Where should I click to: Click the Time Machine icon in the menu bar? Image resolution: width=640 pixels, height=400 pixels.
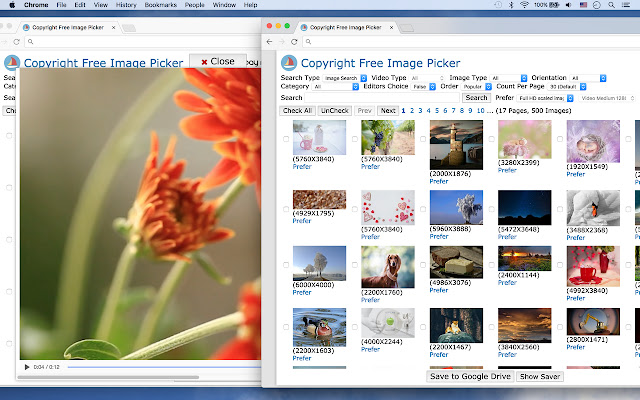click(498, 5)
